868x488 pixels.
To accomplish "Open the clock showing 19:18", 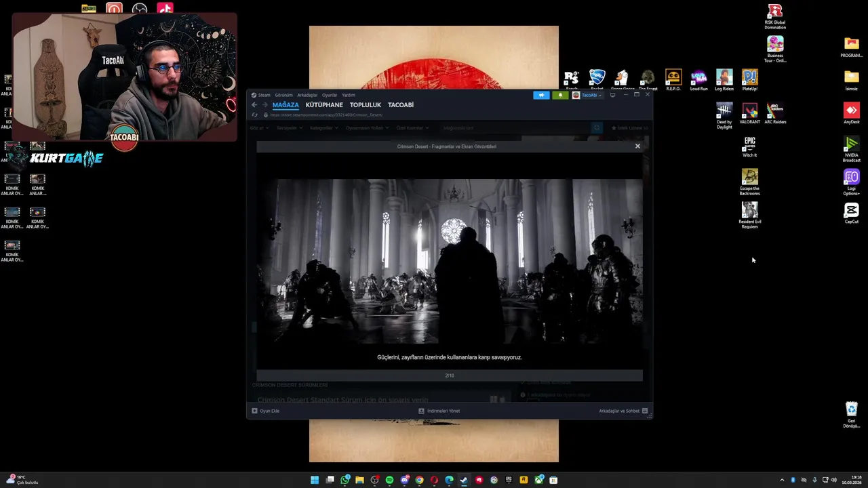I will (852, 480).
